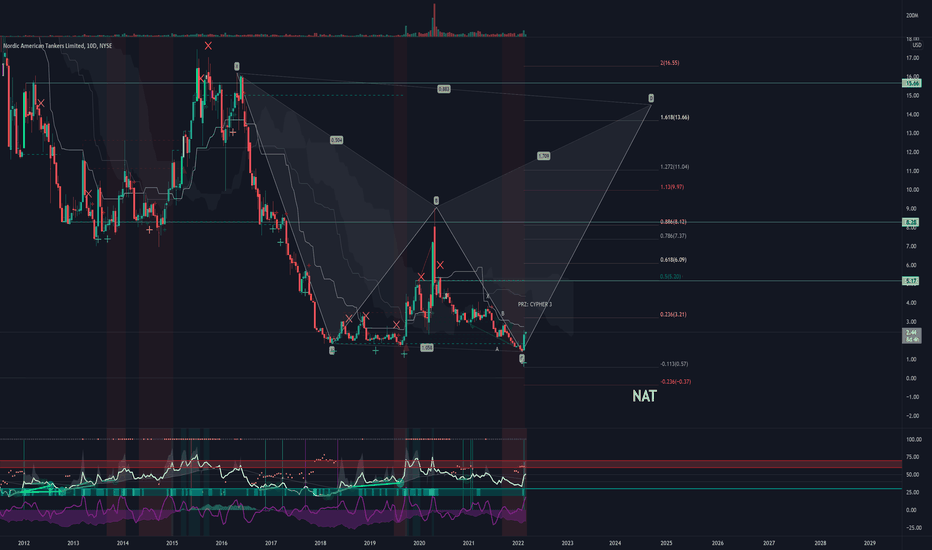Click the -25.00 oscillator axis value
Screen dimensions: 932x550
[x=914, y=527]
